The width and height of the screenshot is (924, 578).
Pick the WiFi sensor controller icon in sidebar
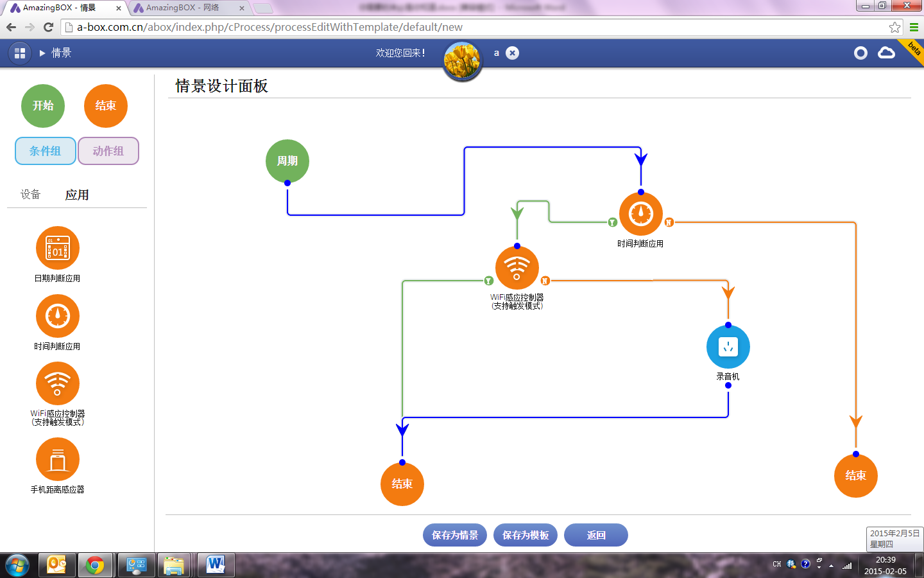click(58, 383)
